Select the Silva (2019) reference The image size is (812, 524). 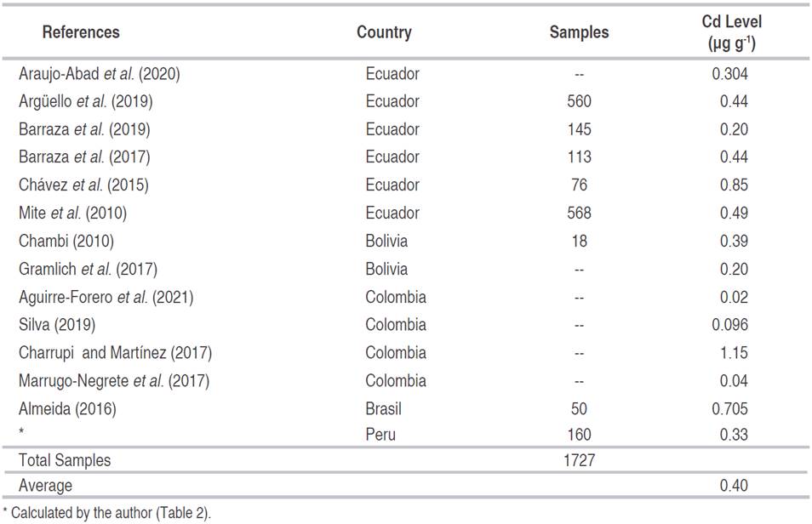pos(57,325)
